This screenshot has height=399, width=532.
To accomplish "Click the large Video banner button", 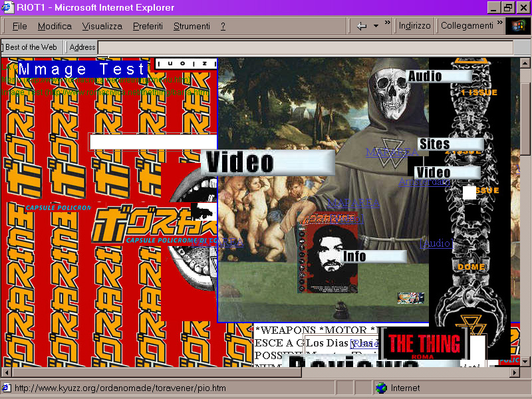I will 268,162.
